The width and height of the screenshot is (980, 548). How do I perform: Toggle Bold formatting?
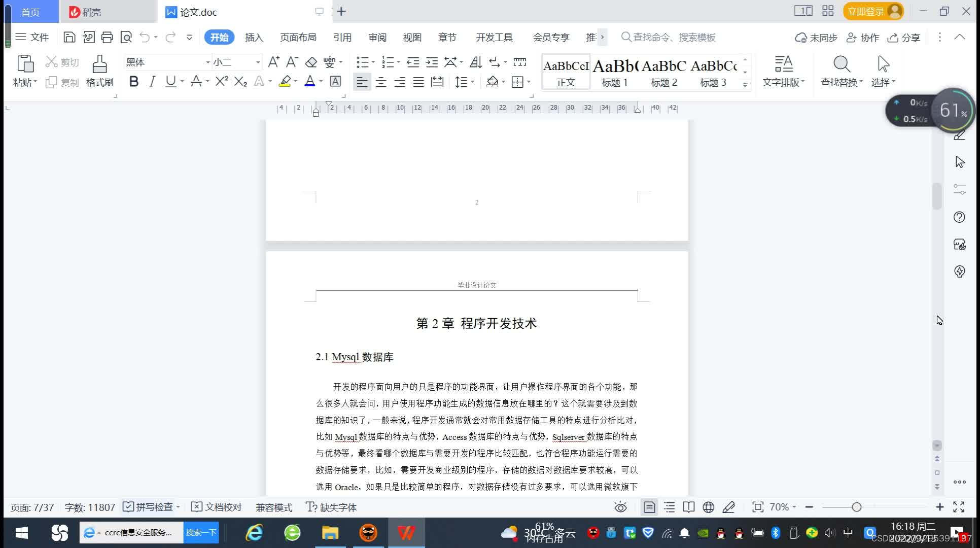point(134,81)
